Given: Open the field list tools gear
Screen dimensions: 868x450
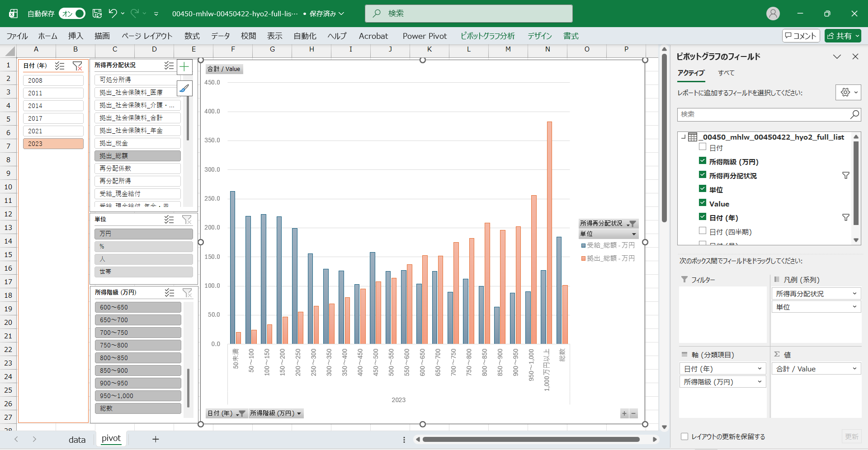Looking at the screenshot, I should pyautogui.click(x=848, y=93).
